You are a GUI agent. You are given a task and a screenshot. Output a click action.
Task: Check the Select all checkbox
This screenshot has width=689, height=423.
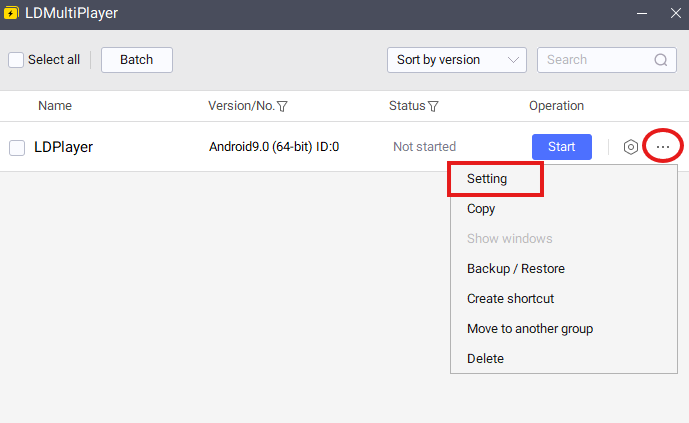click(16, 60)
